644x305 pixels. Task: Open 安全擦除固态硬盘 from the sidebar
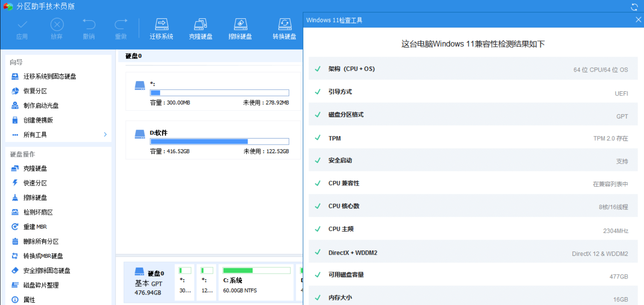[47, 271]
